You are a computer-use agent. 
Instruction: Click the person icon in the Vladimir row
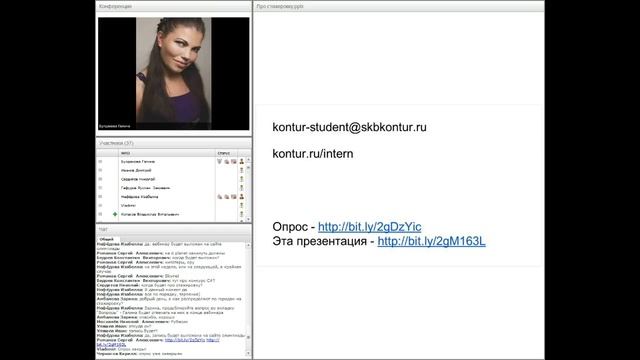pyautogui.click(x=242, y=205)
